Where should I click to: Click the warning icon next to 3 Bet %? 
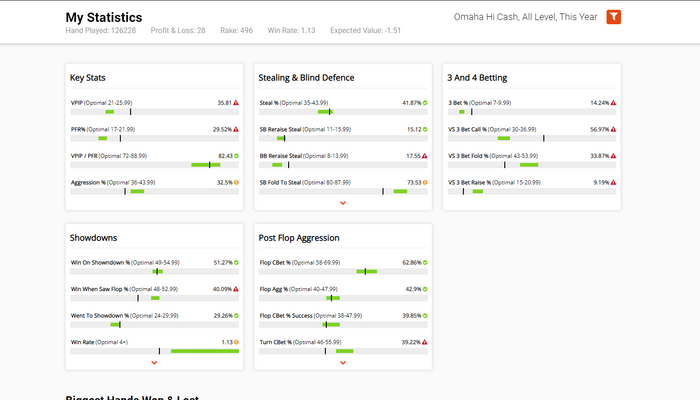pos(613,103)
